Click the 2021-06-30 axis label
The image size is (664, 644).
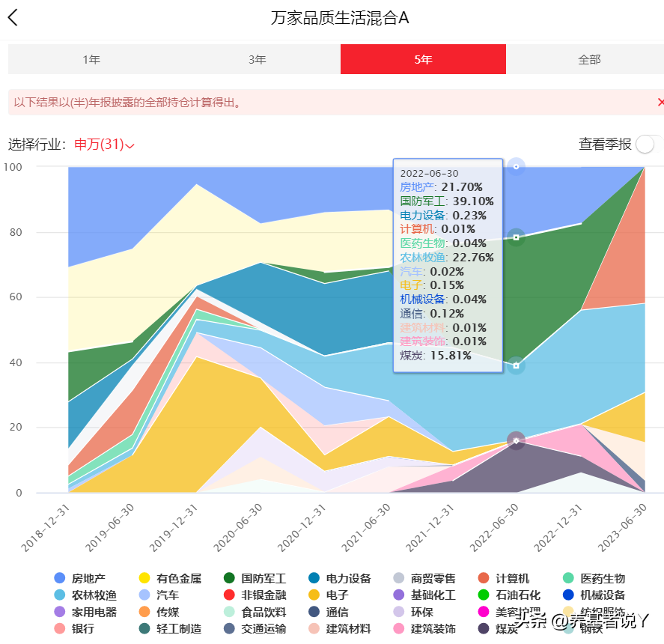[366, 528]
